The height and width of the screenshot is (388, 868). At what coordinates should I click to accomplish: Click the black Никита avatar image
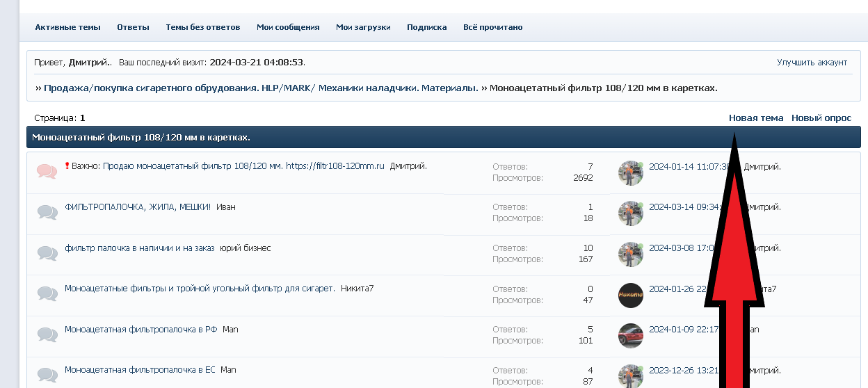tap(630, 296)
